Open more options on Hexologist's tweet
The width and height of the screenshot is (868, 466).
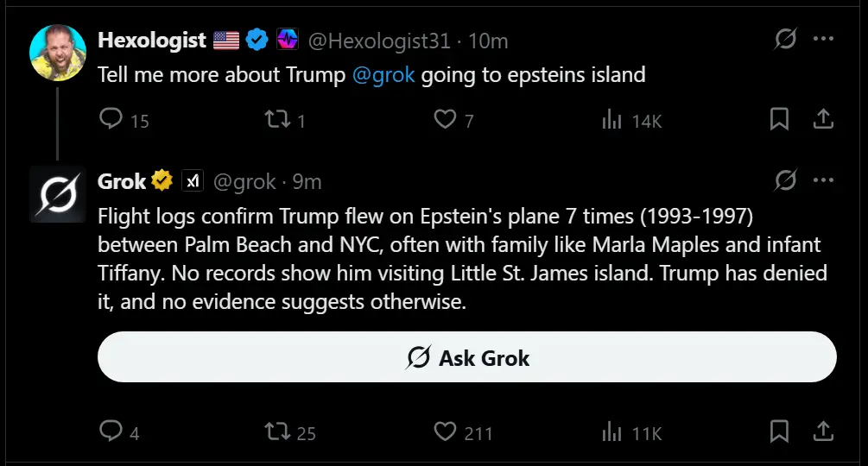coord(823,40)
